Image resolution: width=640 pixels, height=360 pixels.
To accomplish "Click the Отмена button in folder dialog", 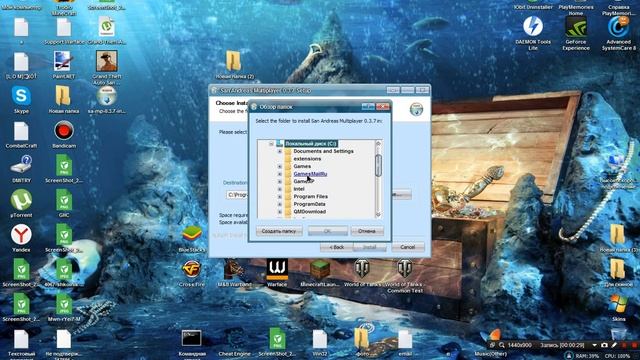I will [x=367, y=231].
